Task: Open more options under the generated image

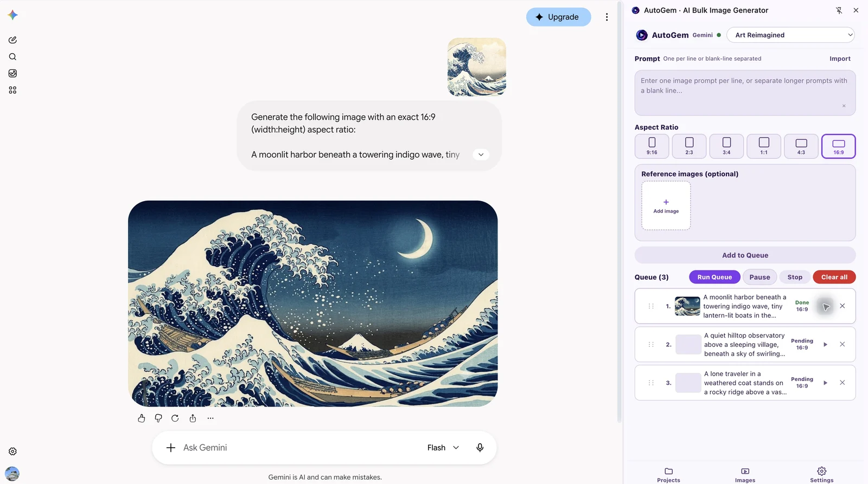Action: pyautogui.click(x=210, y=418)
